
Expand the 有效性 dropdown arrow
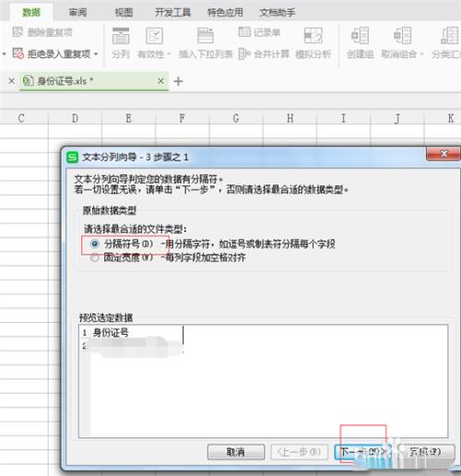pos(169,54)
